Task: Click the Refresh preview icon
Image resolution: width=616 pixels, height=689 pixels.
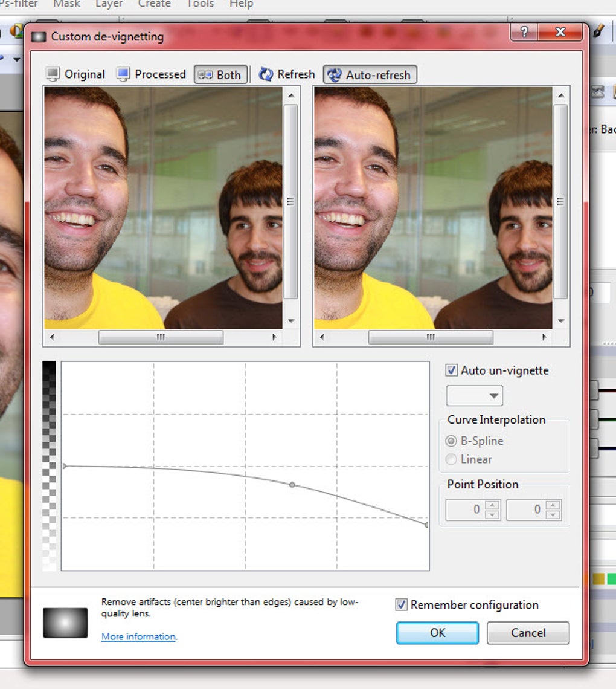Action: click(266, 74)
